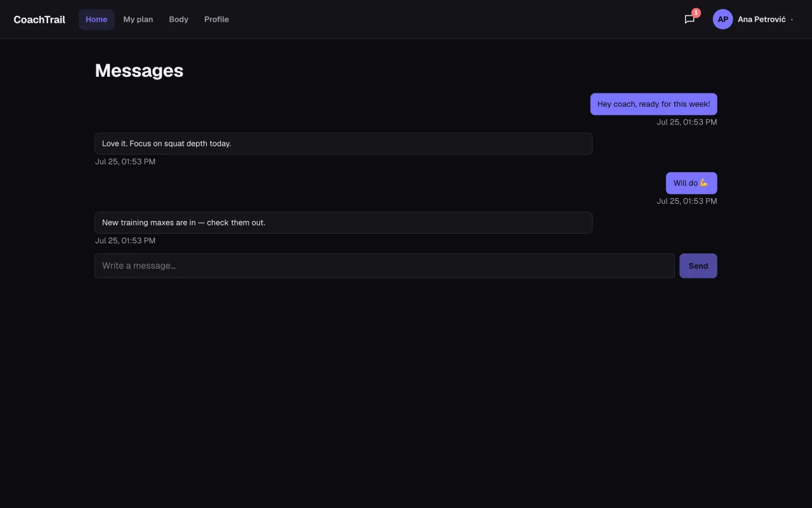Click the AP avatar circle
This screenshot has width=812, height=508.
click(x=723, y=19)
